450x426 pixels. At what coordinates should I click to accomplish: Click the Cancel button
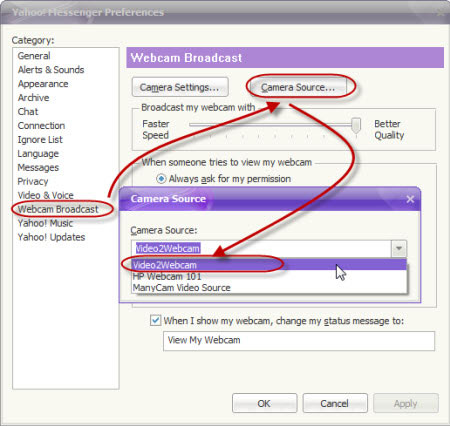(x=335, y=403)
